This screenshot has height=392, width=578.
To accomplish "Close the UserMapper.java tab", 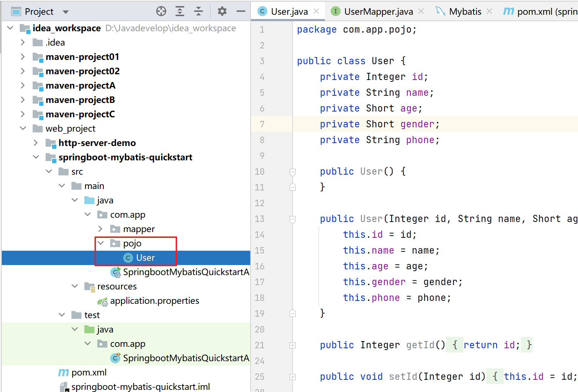I will coord(421,11).
